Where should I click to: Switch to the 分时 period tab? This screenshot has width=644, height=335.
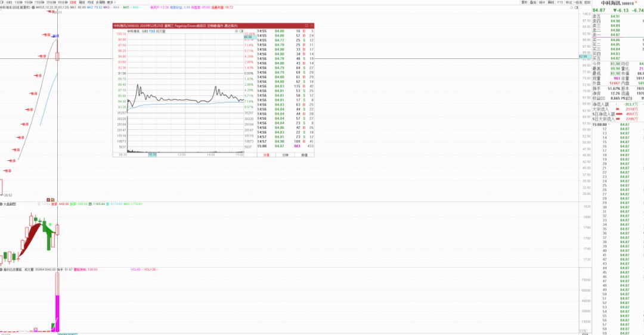(x=8, y=2)
